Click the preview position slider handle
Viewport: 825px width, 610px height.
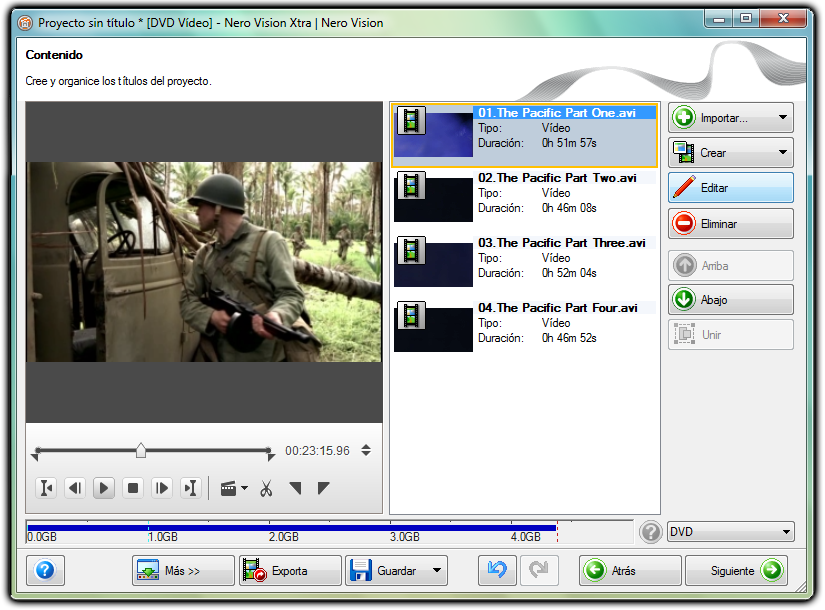coord(140,451)
